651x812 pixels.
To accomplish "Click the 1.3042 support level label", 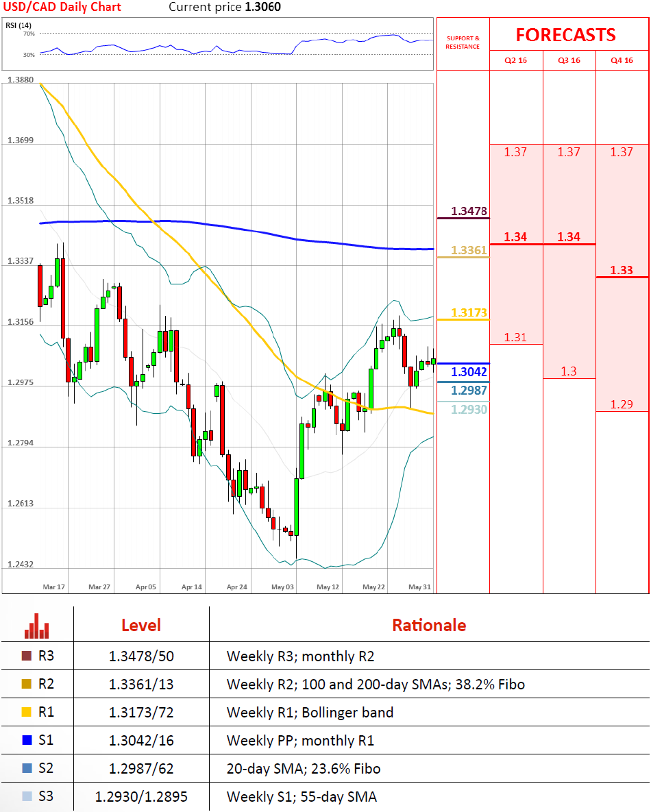I will (x=469, y=372).
